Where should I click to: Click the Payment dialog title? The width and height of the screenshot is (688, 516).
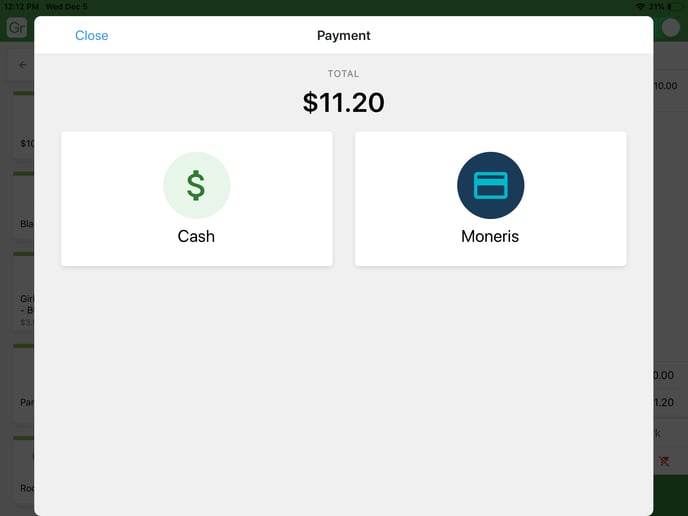(344, 36)
